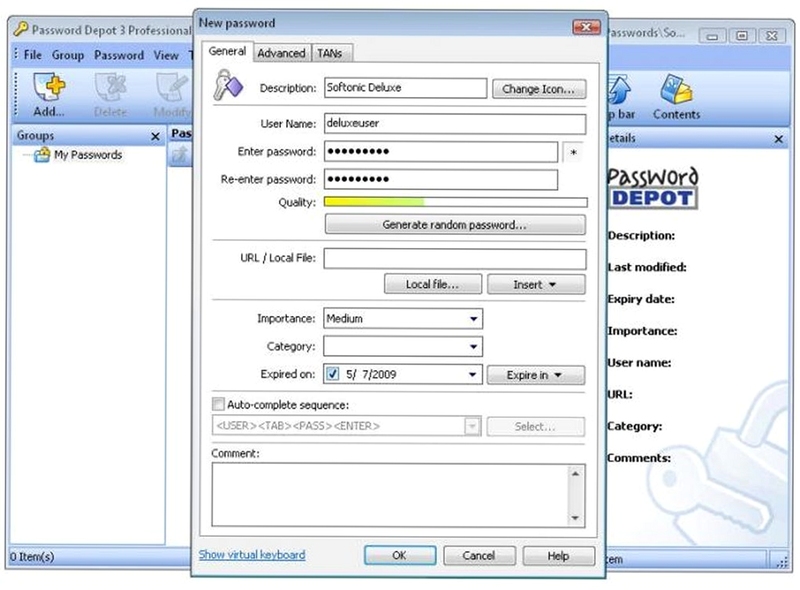
Task: Open the Expired on date picker arrow
Action: tap(472, 375)
